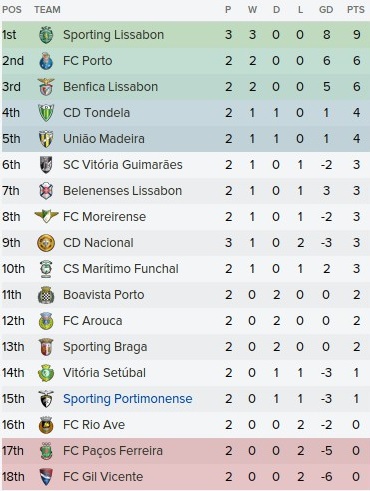
Task: Click the Sporting Braga red crest
Action: (x=46, y=347)
